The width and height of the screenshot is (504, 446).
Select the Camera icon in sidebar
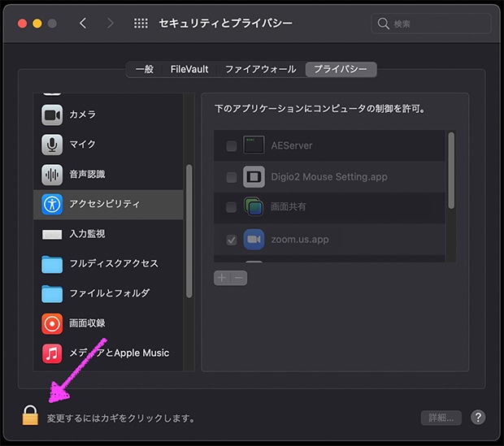(52, 115)
